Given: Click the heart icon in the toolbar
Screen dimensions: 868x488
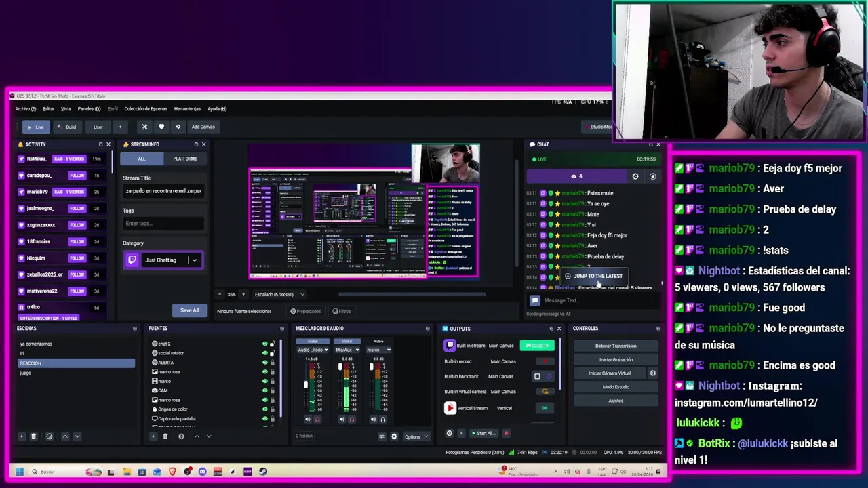Looking at the screenshot, I should coord(161,127).
